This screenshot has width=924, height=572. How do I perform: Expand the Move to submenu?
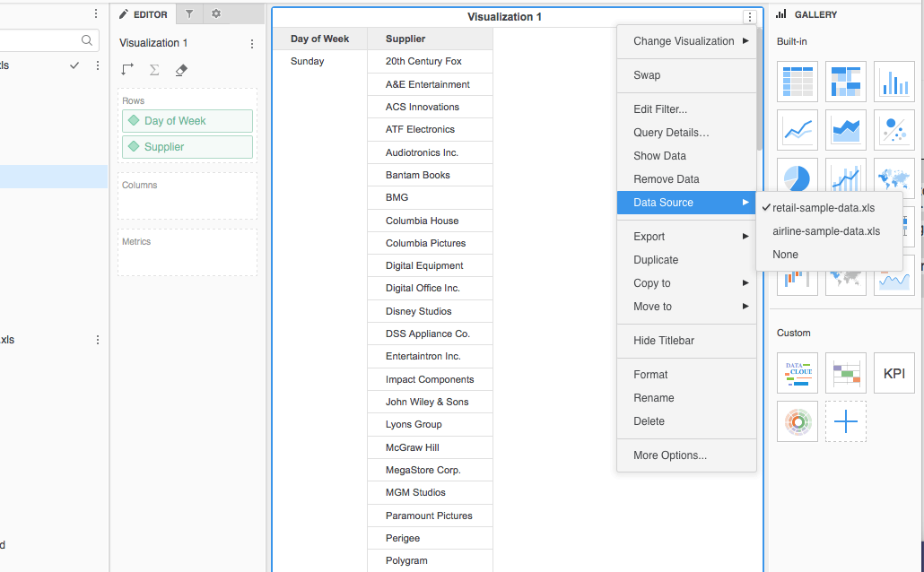coord(686,307)
